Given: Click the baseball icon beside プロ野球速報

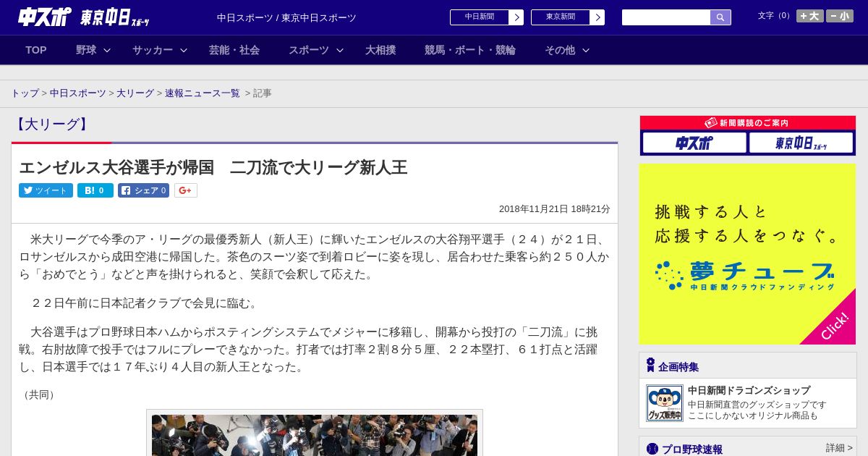Looking at the screenshot, I should pos(652,449).
